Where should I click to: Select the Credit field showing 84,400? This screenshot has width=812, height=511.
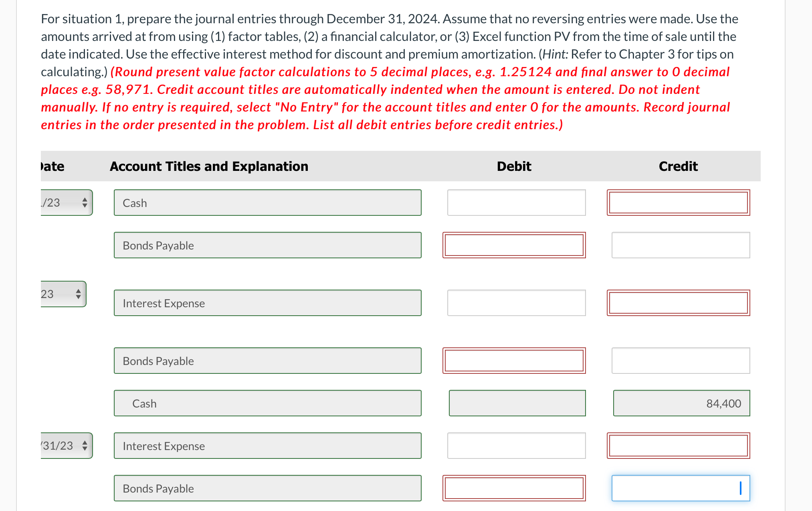(681, 403)
